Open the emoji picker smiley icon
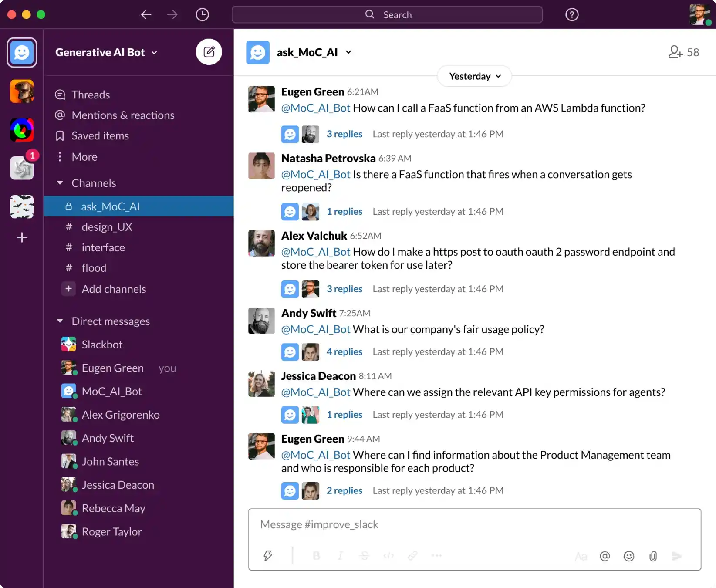Viewport: 716px width, 588px height. tap(629, 556)
